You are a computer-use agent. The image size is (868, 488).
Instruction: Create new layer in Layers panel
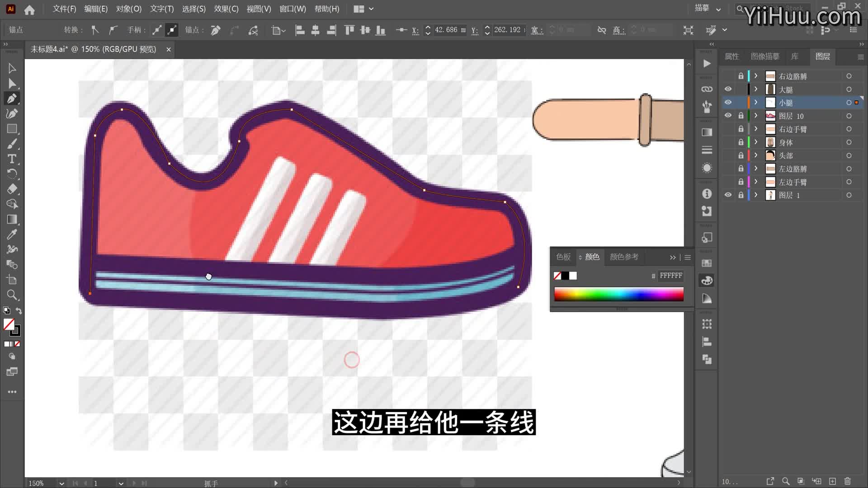pos(832,482)
